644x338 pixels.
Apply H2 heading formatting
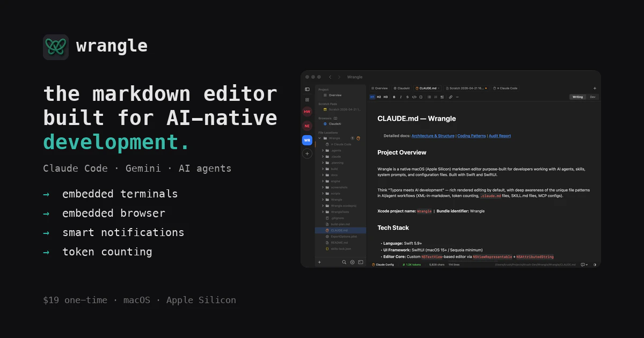click(x=379, y=97)
